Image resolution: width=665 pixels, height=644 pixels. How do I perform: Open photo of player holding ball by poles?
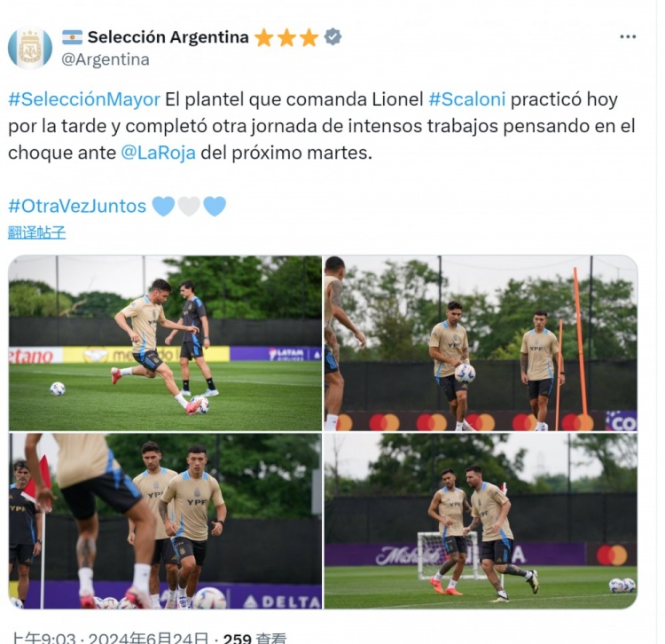tap(481, 343)
